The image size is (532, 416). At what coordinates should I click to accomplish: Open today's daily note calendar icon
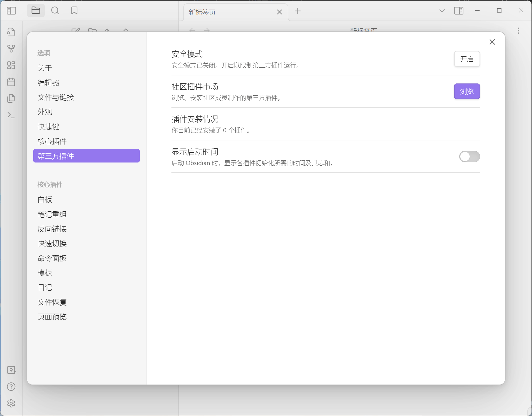(11, 82)
